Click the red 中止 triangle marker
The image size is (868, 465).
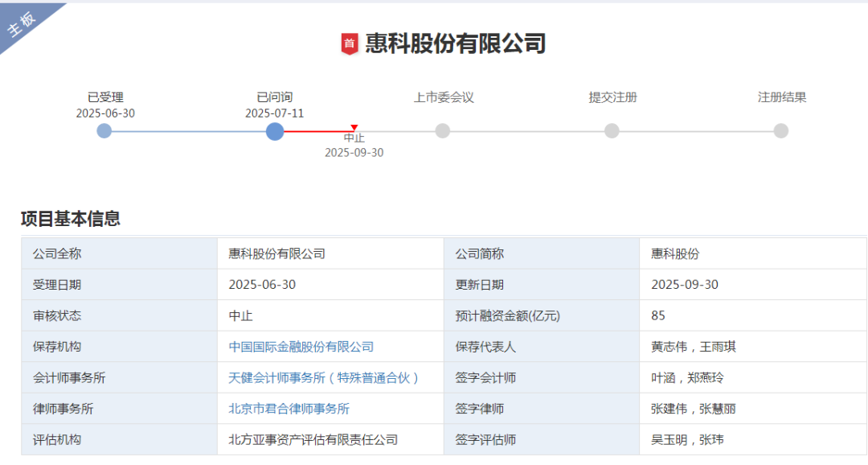click(x=354, y=127)
